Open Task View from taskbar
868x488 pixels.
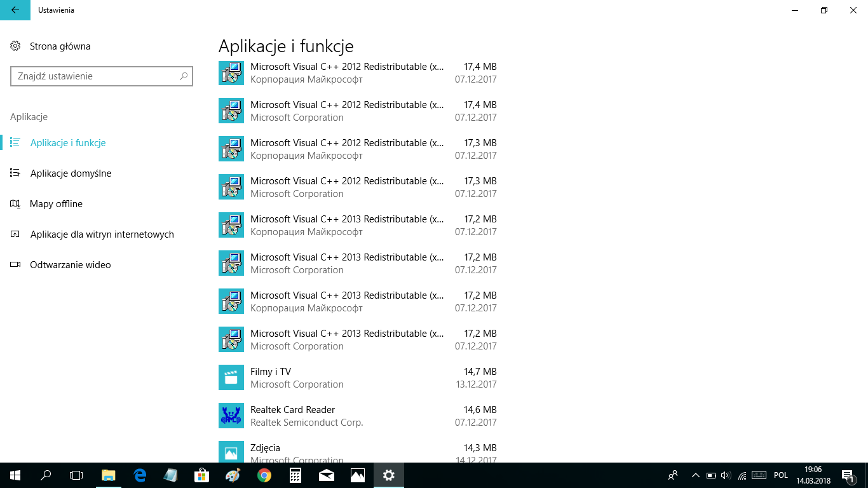point(76,475)
